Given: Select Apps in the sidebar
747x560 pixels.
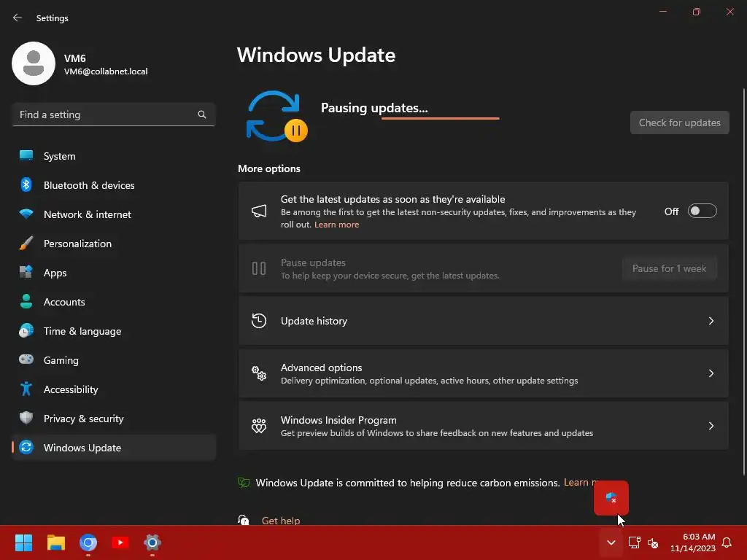Looking at the screenshot, I should pyautogui.click(x=114, y=273).
